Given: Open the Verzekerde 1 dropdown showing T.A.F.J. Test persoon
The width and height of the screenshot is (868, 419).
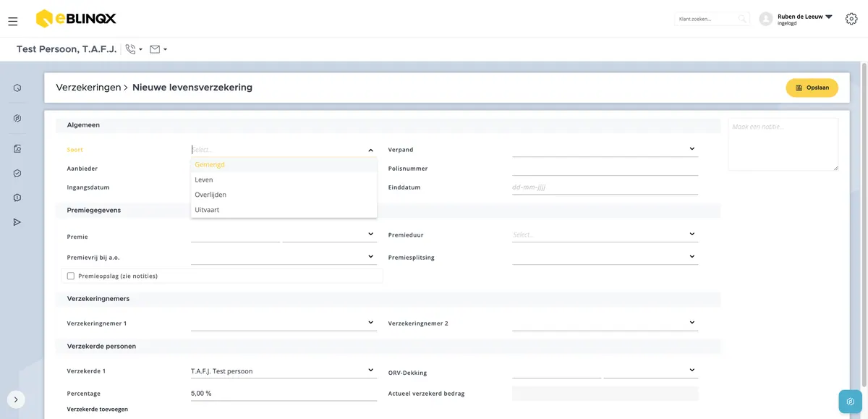Looking at the screenshot, I should click(284, 371).
